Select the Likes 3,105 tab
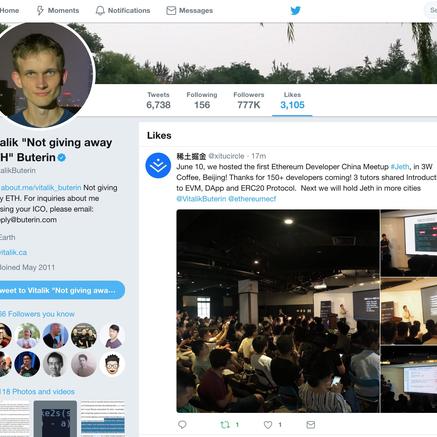Image resolution: width=437 pixels, height=437 pixels. click(x=292, y=100)
